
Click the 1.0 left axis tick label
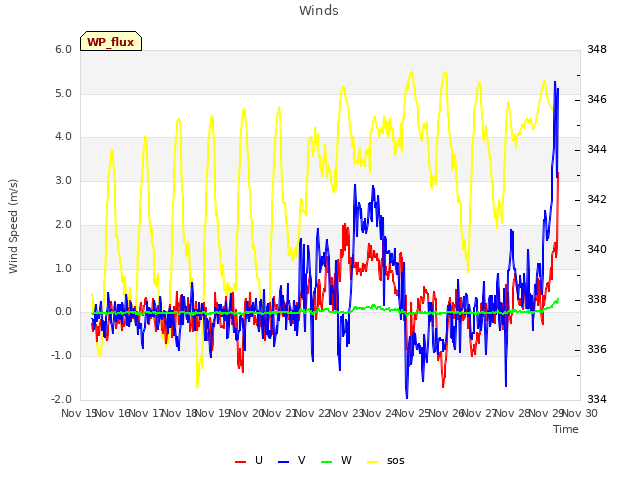tap(63, 268)
